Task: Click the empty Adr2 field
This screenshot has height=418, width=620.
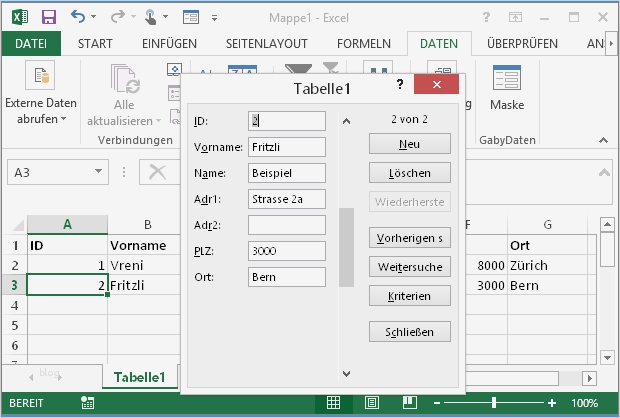Action: 287,225
